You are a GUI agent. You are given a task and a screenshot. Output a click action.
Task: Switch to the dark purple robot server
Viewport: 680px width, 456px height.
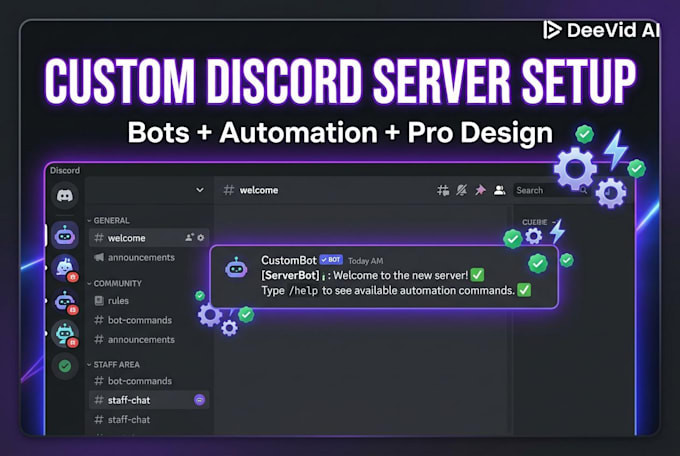point(65,301)
